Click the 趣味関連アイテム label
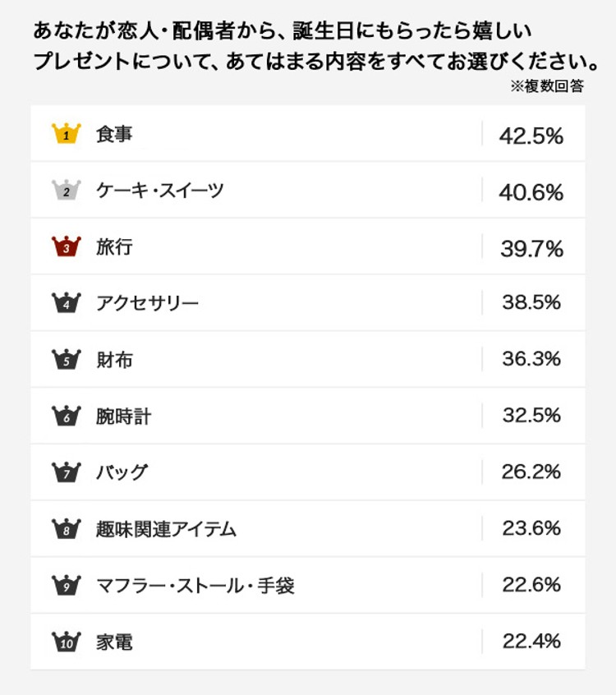The width and height of the screenshot is (616, 695). (x=166, y=529)
